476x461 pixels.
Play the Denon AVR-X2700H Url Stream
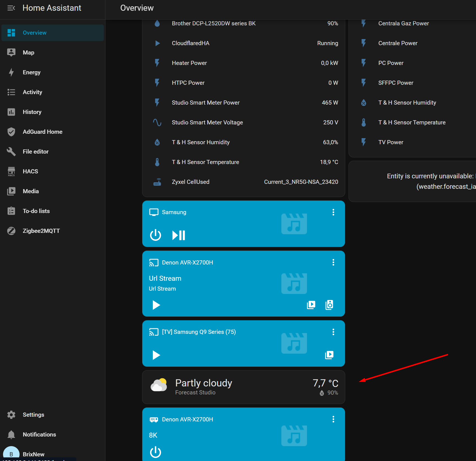pos(156,305)
